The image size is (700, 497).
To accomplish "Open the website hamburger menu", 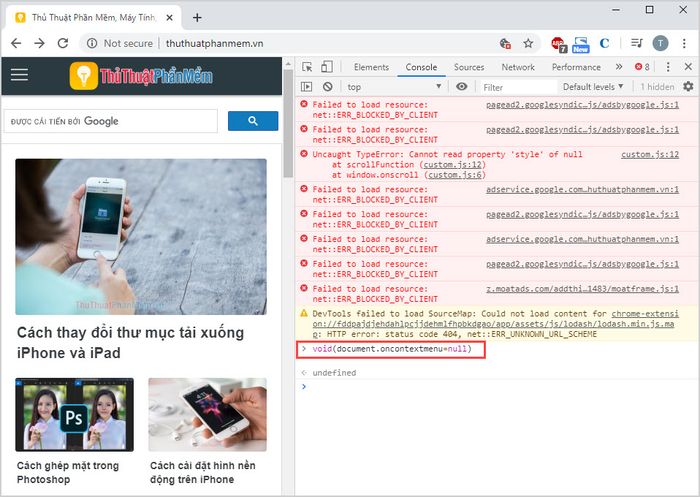I will point(19,75).
